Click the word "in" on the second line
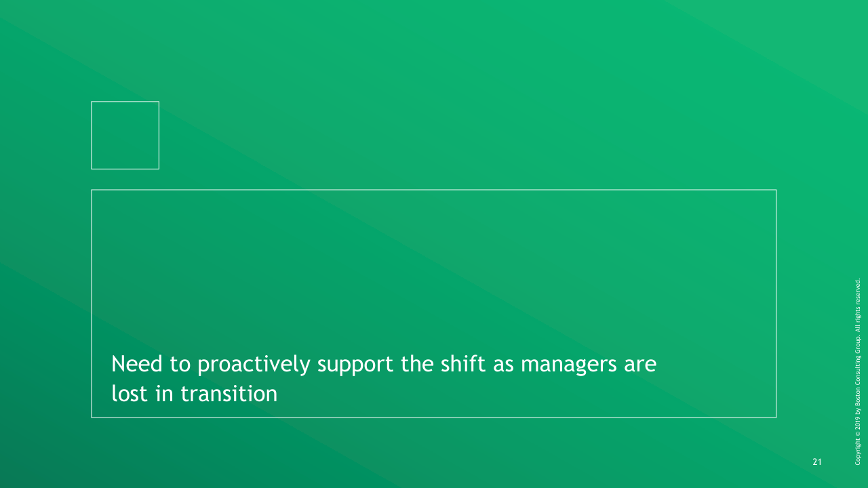868x488 pixels. [163, 393]
